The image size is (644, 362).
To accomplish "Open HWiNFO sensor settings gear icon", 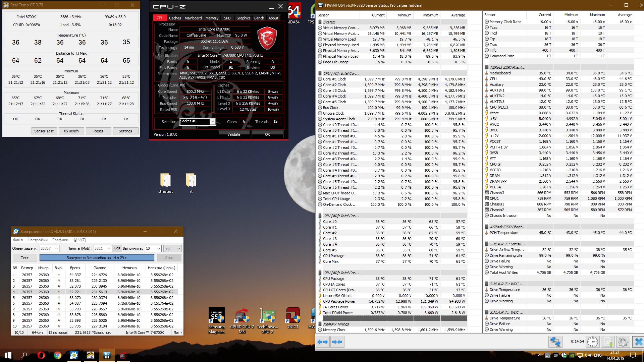I will tap(623, 342).
